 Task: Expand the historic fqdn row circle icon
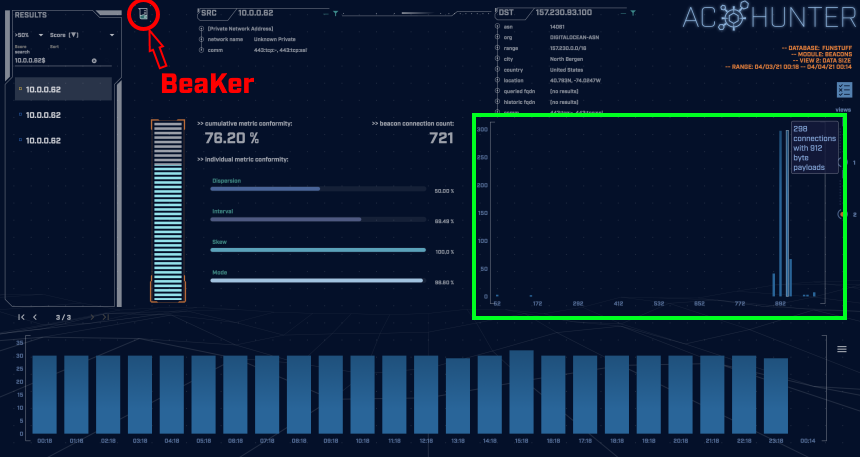(497, 102)
